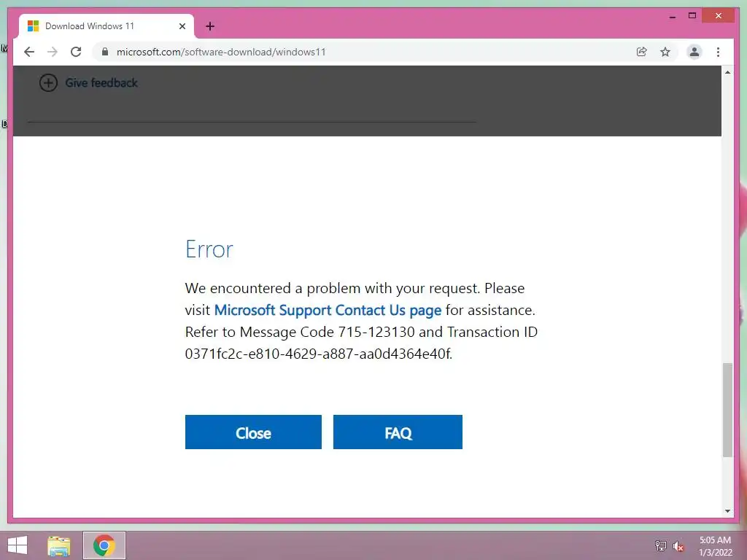Click the Give feedback plus icon
The image size is (747, 560).
coord(48,83)
